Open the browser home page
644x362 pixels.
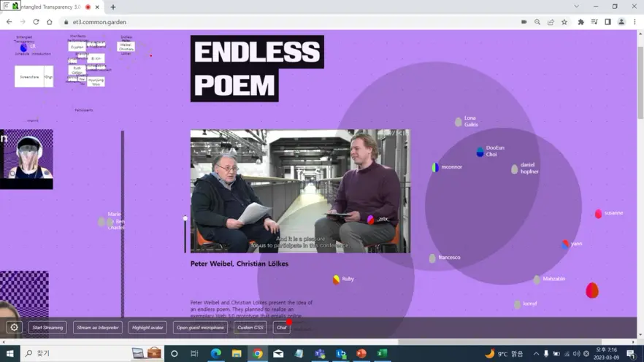coord(50,22)
